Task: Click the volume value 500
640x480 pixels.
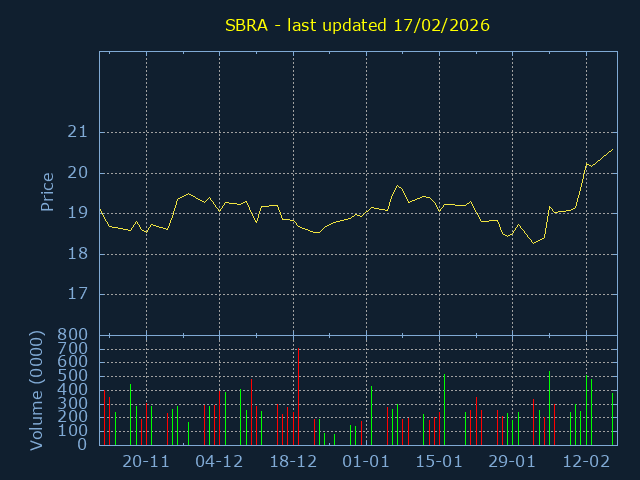Action: (72, 376)
